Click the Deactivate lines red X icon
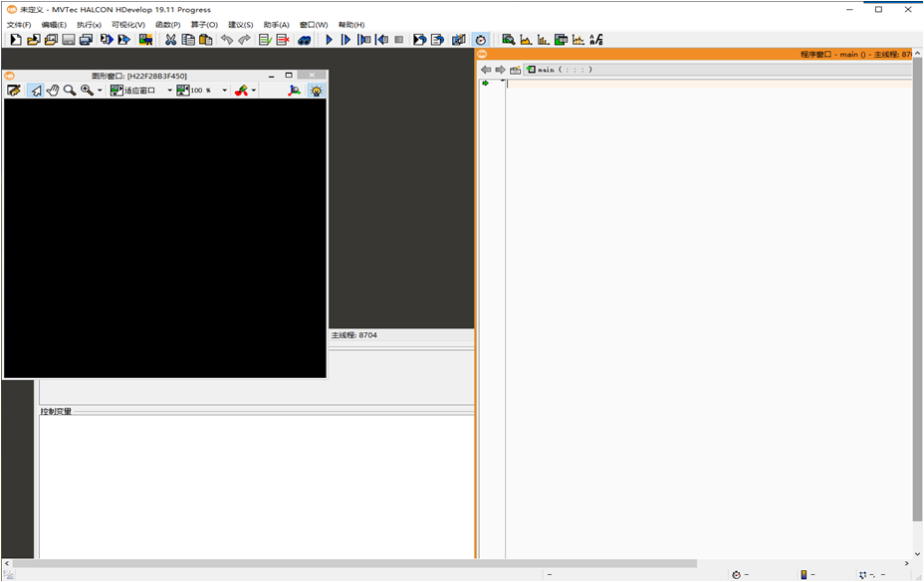The width and height of the screenshot is (924, 582). (x=283, y=40)
